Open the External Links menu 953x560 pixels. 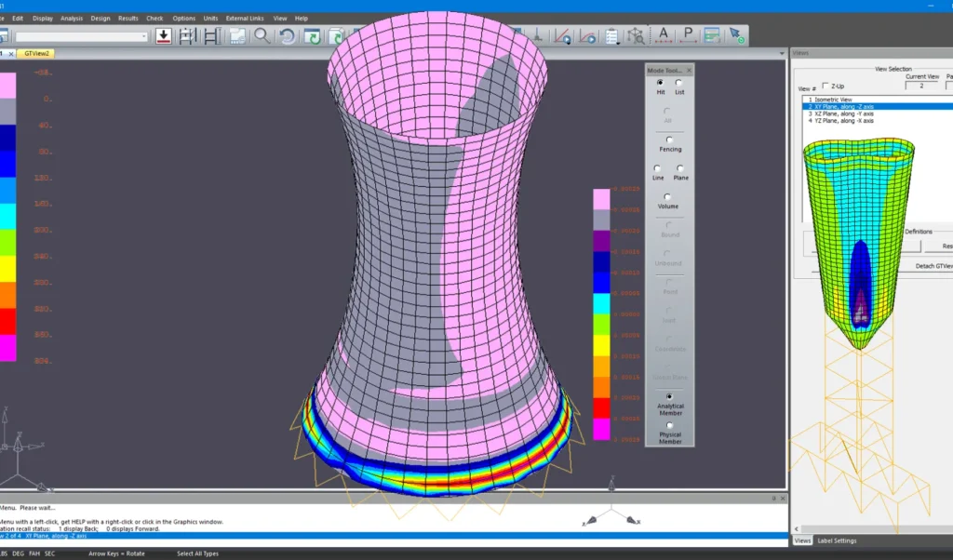[x=245, y=18]
